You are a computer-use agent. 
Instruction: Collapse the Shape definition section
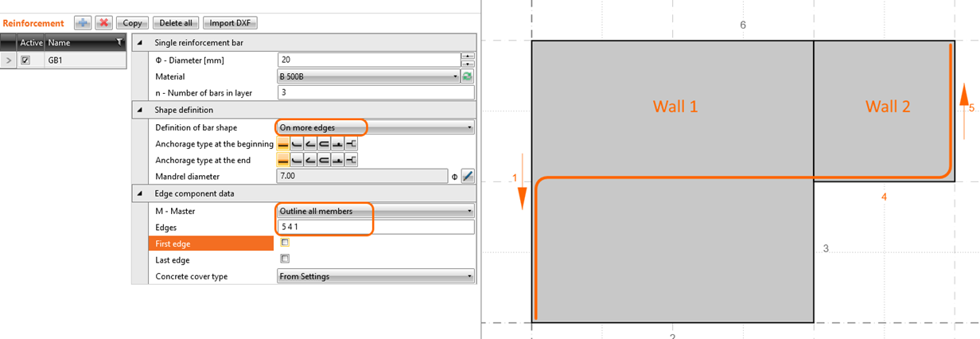click(141, 110)
